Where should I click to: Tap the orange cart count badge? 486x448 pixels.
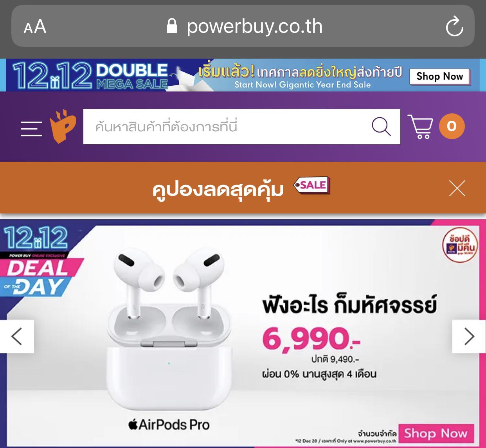click(x=452, y=126)
